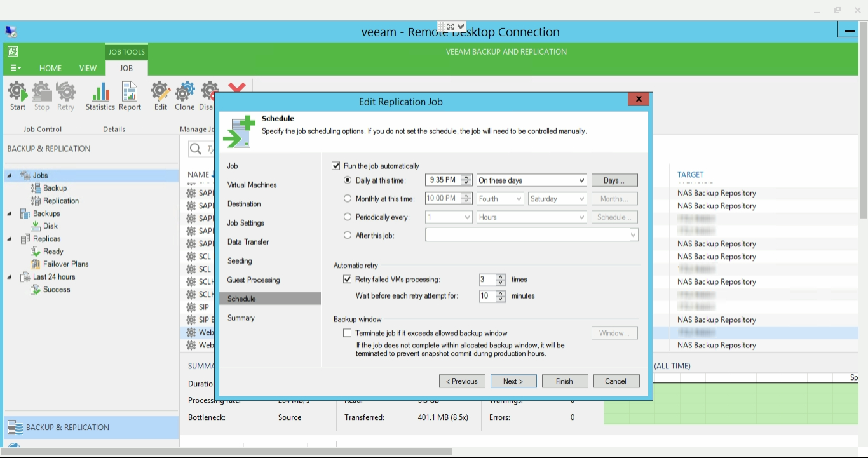Click the Edit job ribbon icon

tap(161, 92)
